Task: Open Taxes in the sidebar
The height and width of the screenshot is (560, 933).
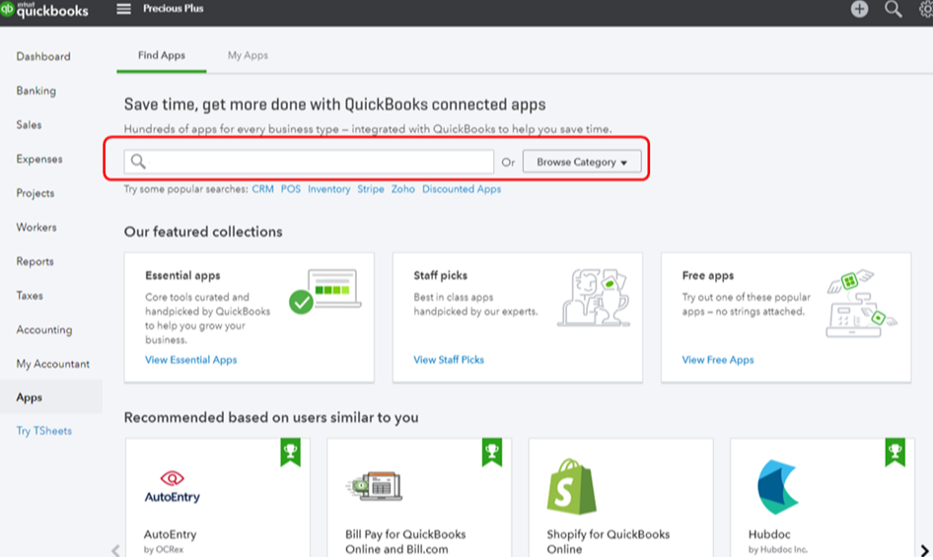Action: 30,295
